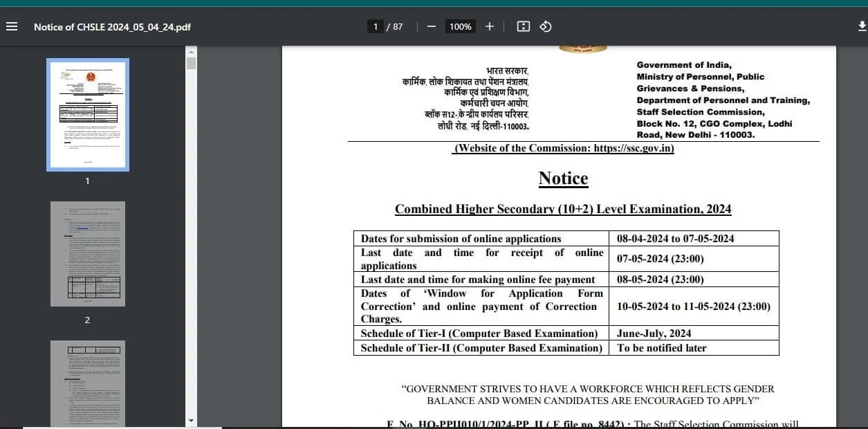
Task: Click the F. No. HQ-PPII010/1/2024 file number line
Action: 508,424
